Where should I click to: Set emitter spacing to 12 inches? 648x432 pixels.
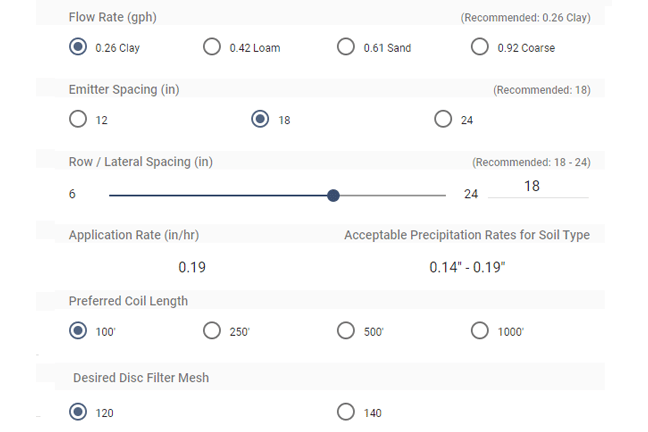78,120
